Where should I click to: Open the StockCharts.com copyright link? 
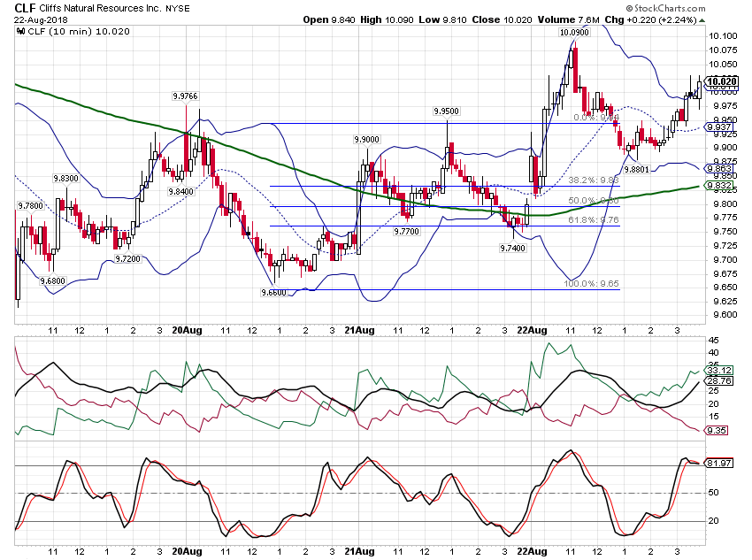665,8
